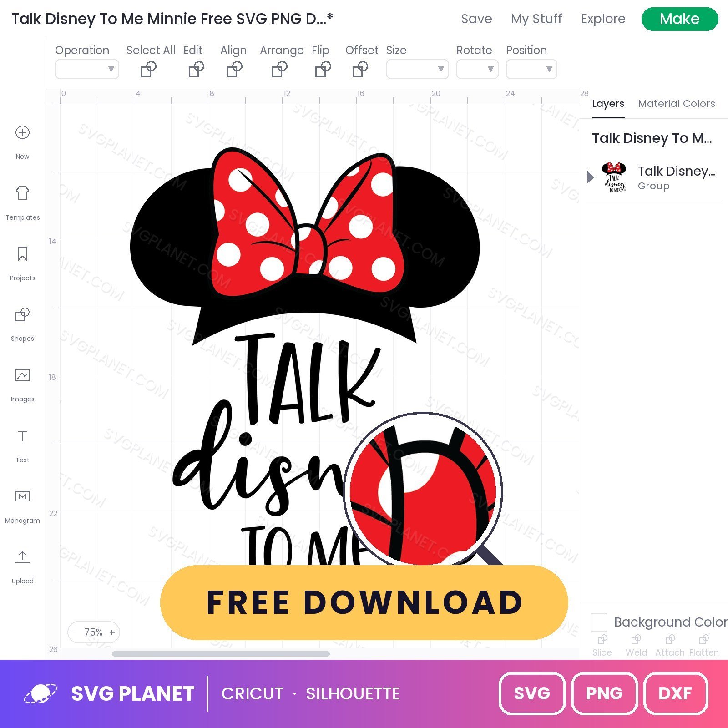Click the Talk Disney To M... panel heading
The image size is (728, 728).
click(x=652, y=138)
